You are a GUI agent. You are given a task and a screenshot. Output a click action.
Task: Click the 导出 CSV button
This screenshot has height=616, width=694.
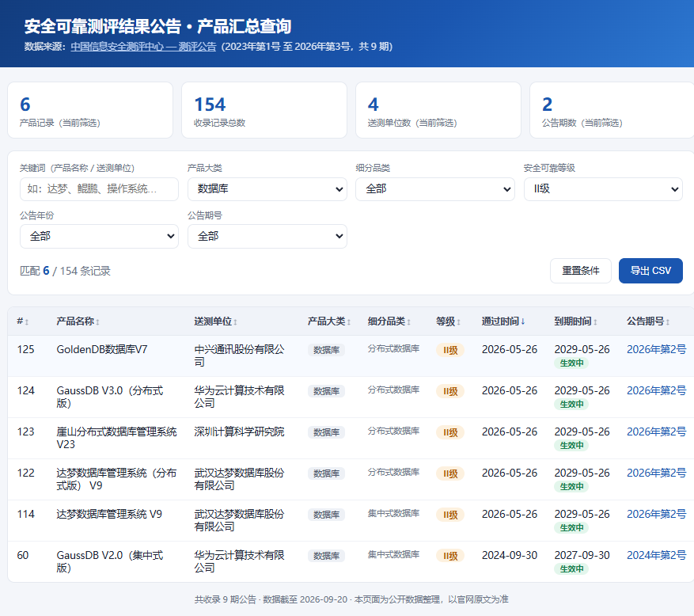650,271
